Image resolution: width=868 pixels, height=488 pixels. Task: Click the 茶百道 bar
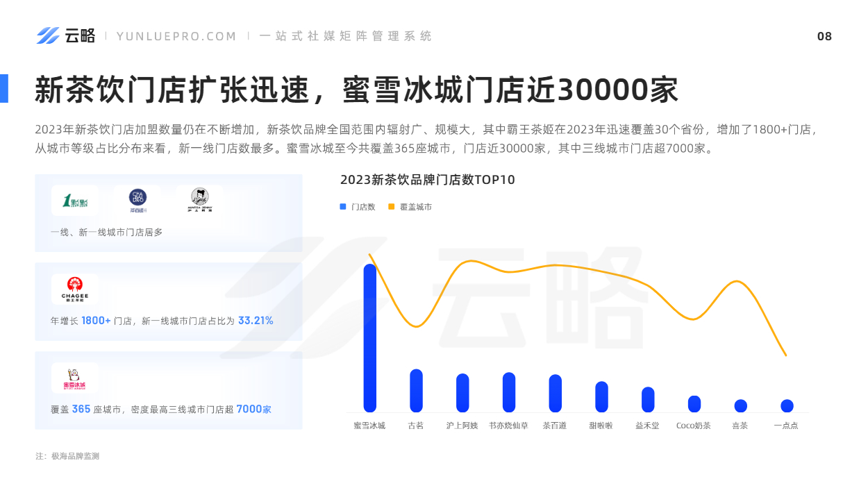click(x=555, y=394)
